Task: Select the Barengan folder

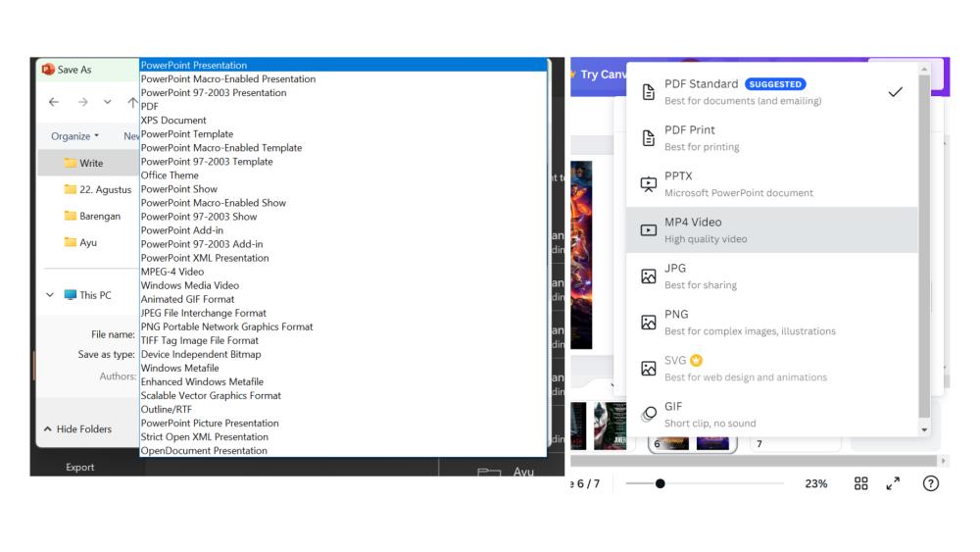Action: [x=92, y=216]
